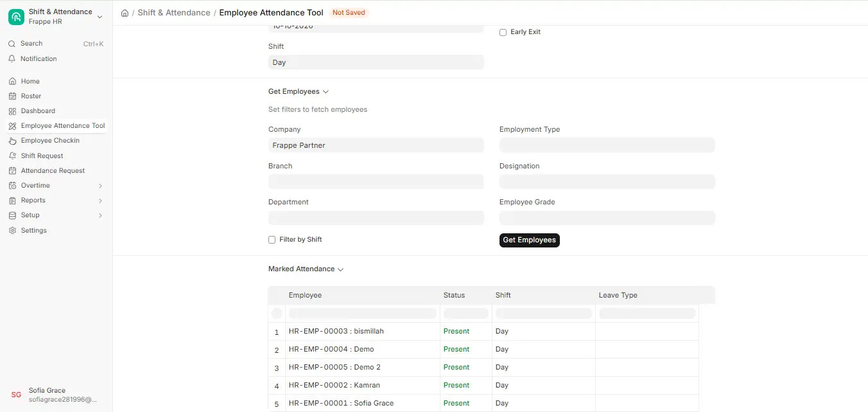Open the Shift field showing Day
Screen dimensions: 868x412
point(376,62)
